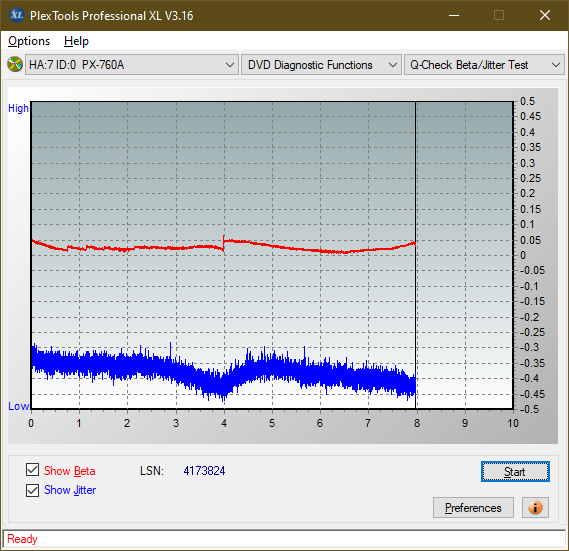This screenshot has width=569, height=551.
Task: Uncheck the Show Beta checkbox
Action: click(x=32, y=469)
